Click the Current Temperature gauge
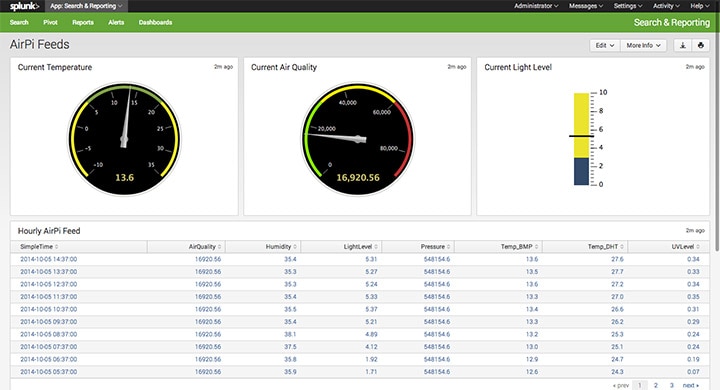 point(124,139)
